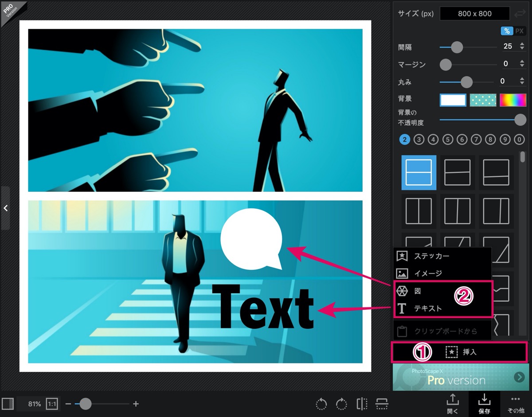Set zoom to actual size 1:1
The image size is (532, 417).
click(x=52, y=404)
